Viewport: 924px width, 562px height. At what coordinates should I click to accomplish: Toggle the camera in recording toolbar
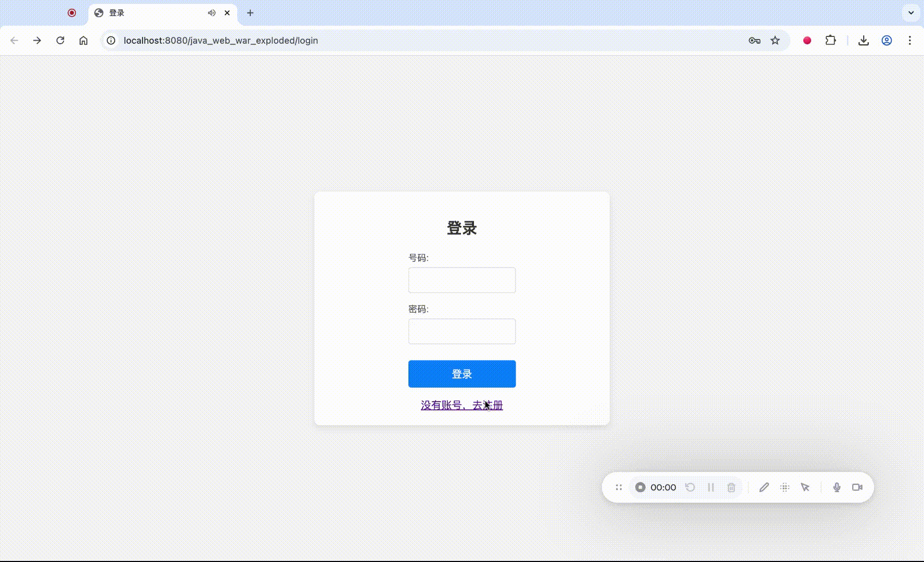858,487
